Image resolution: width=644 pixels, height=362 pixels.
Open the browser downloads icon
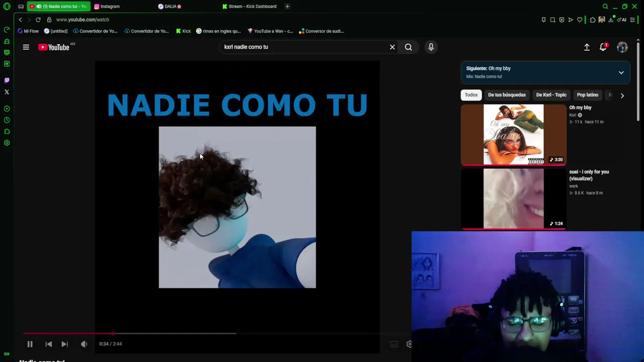[611, 20]
